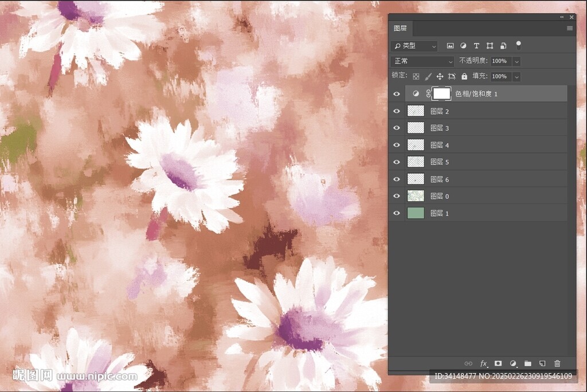Click the lock all padlock icon

click(464, 76)
